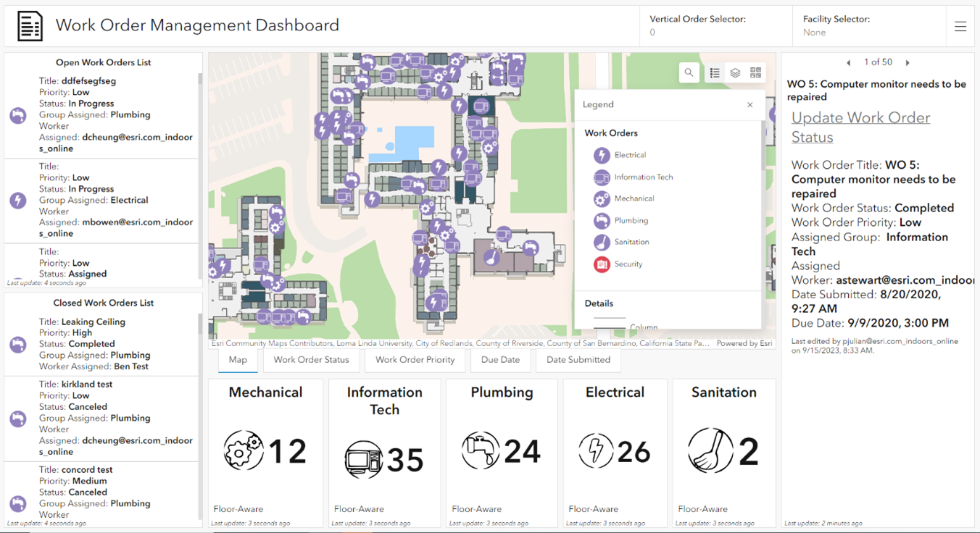980x533 pixels.
Task: Click the Update Work Order Status link
Action: [860, 127]
